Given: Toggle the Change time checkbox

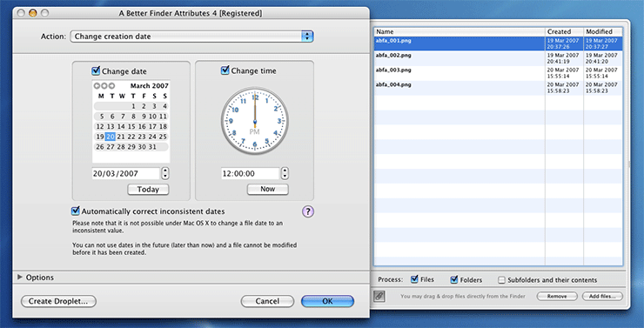Looking at the screenshot, I should (225, 70).
